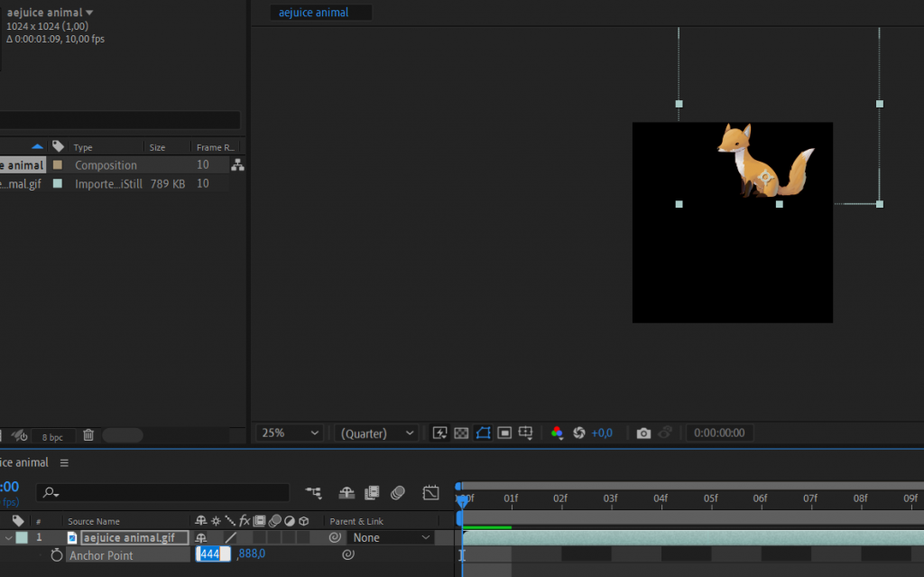Take a snapshot of the composition
924x577 pixels.
[x=643, y=433]
